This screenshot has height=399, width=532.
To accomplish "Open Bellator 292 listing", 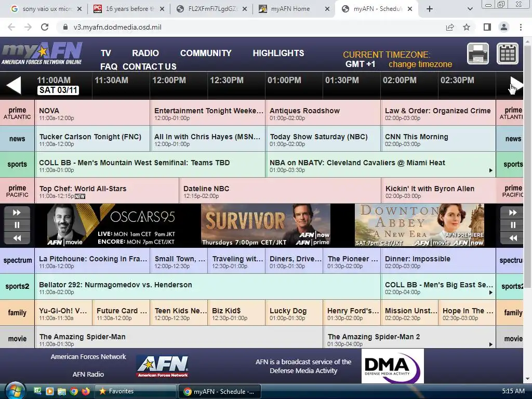I will click(208, 286).
